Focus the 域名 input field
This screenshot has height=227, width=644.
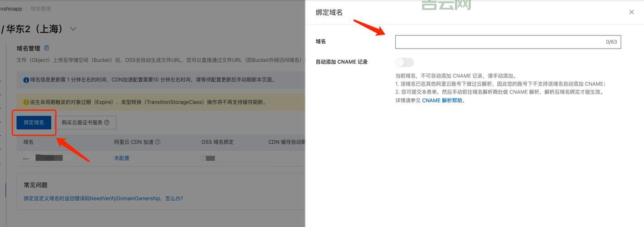(508, 42)
